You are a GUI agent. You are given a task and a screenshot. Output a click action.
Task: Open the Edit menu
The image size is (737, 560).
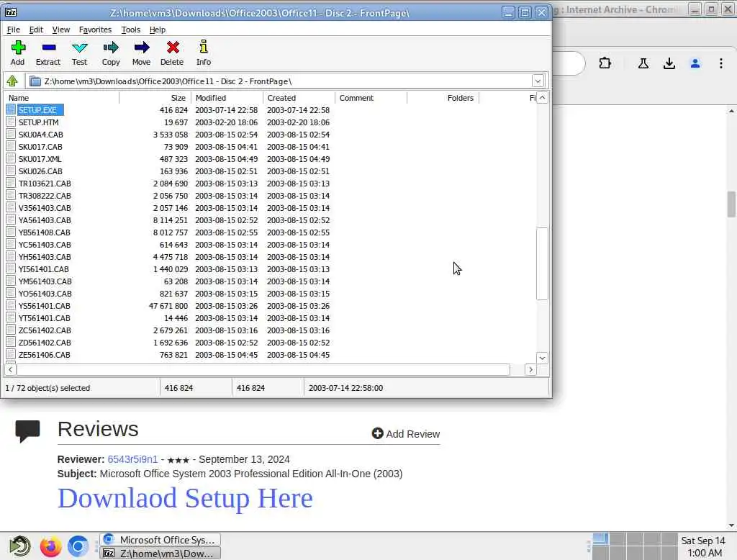click(36, 30)
